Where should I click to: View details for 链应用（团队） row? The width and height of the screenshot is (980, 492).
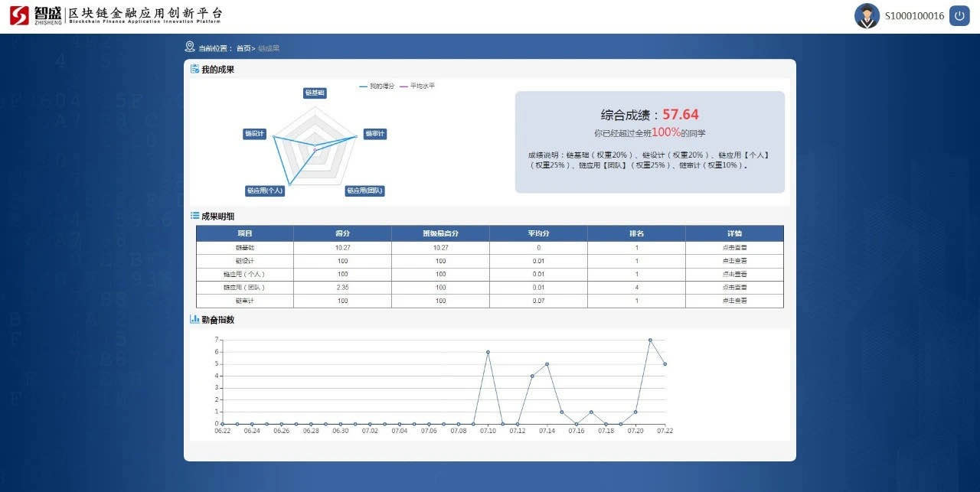[734, 288]
